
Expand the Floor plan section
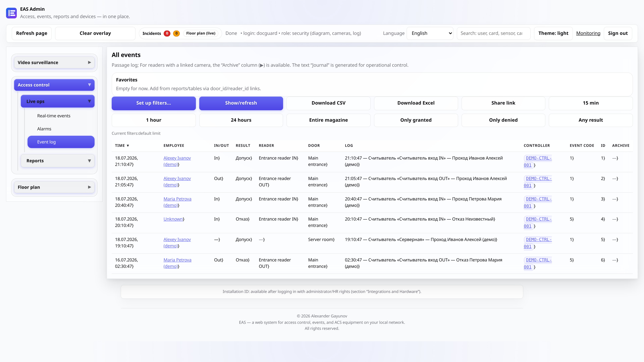[54, 187]
